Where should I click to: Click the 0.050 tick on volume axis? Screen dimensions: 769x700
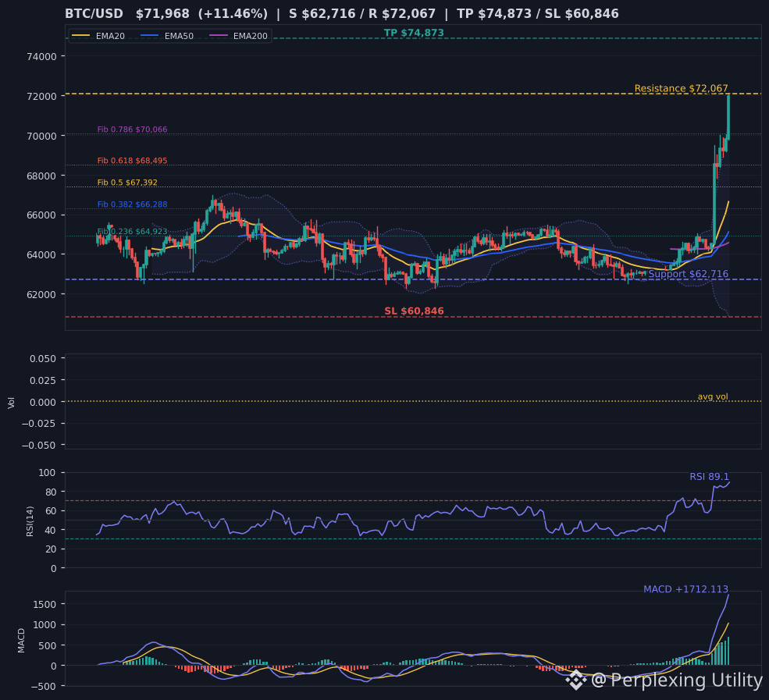coord(43,359)
